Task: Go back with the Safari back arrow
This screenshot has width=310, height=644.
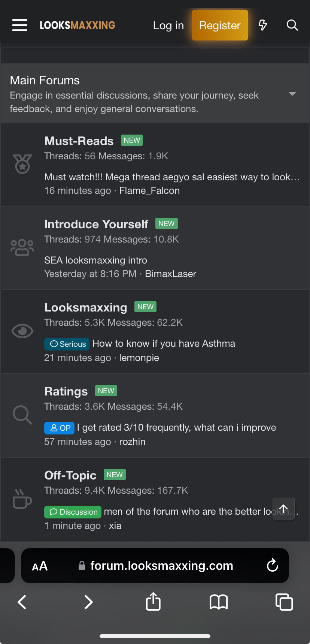Action: pyautogui.click(x=22, y=602)
